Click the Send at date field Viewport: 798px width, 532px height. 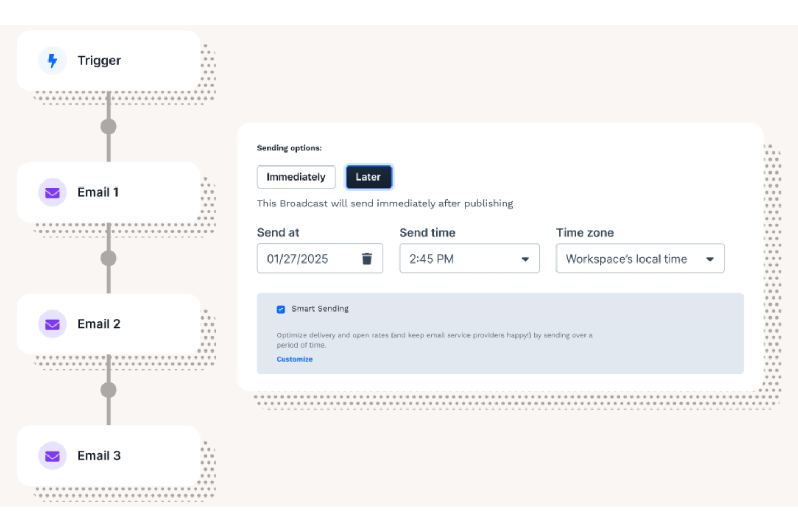[320, 259]
